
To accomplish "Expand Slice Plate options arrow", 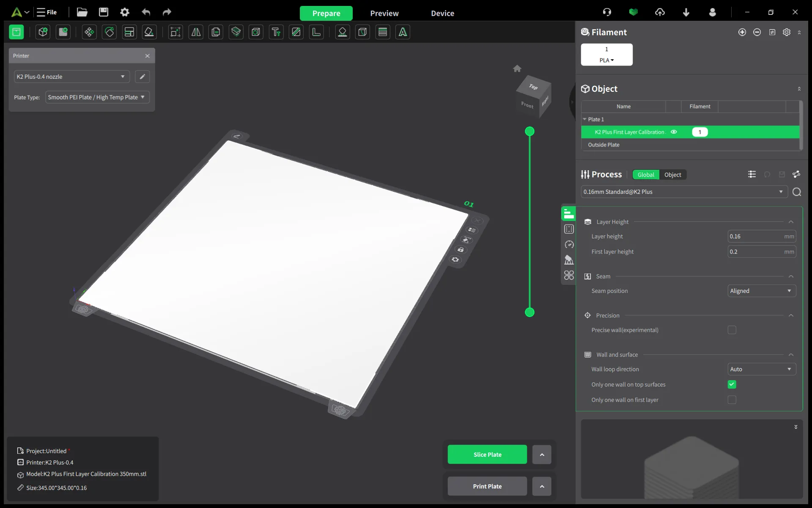I will tap(542, 455).
